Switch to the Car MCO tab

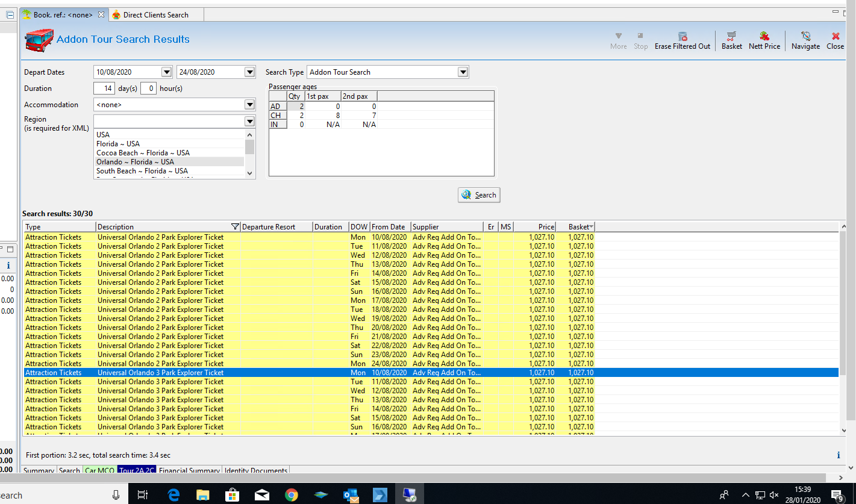coord(99,471)
